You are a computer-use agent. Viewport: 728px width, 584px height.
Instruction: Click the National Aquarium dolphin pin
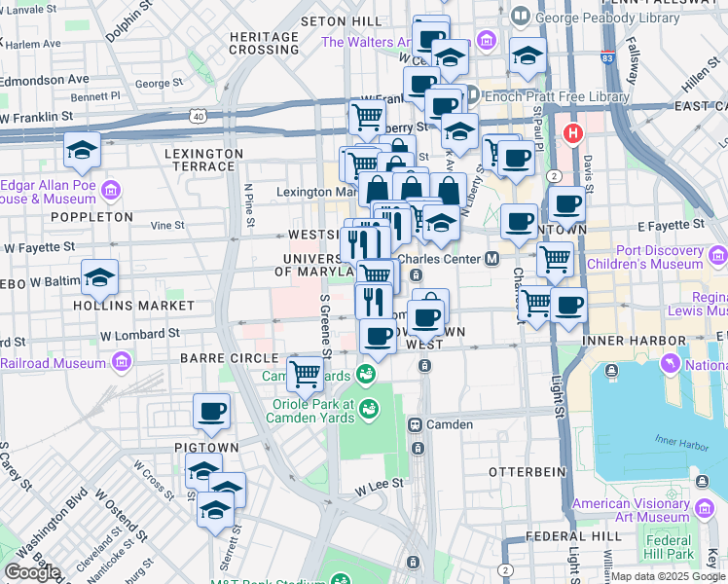(x=671, y=363)
